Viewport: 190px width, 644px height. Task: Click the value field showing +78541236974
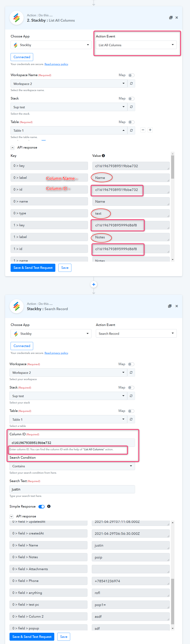click(131, 581)
